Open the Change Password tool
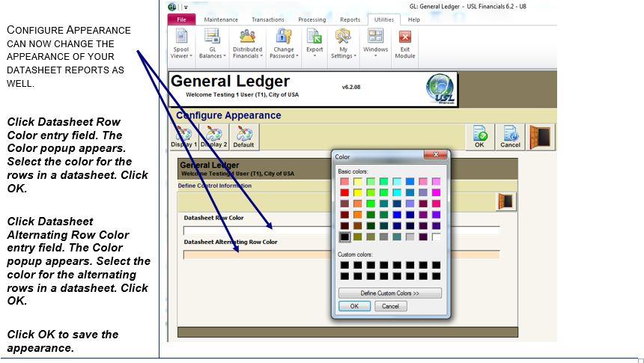Viewport: 644px width, 363px height. (x=283, y=43)
